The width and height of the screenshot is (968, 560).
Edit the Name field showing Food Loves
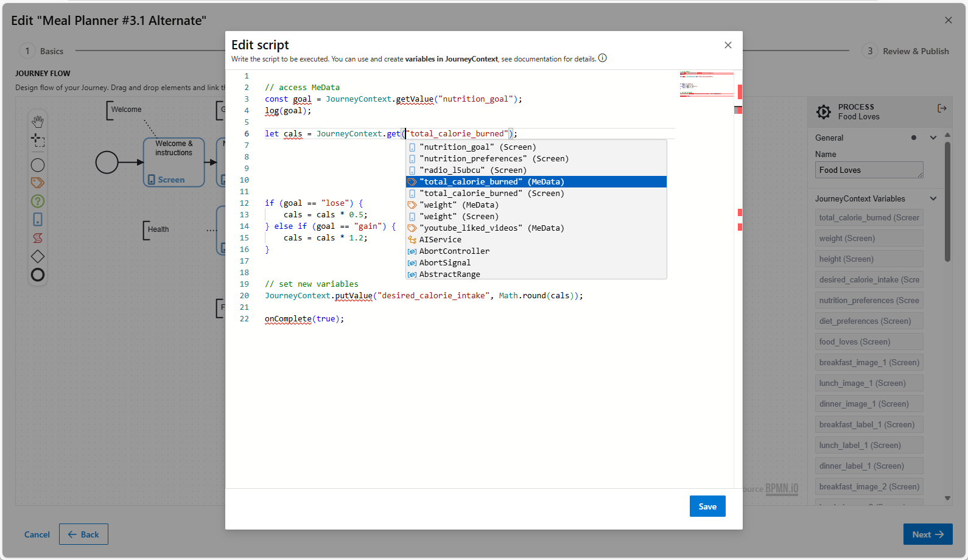tap(869, 170)
